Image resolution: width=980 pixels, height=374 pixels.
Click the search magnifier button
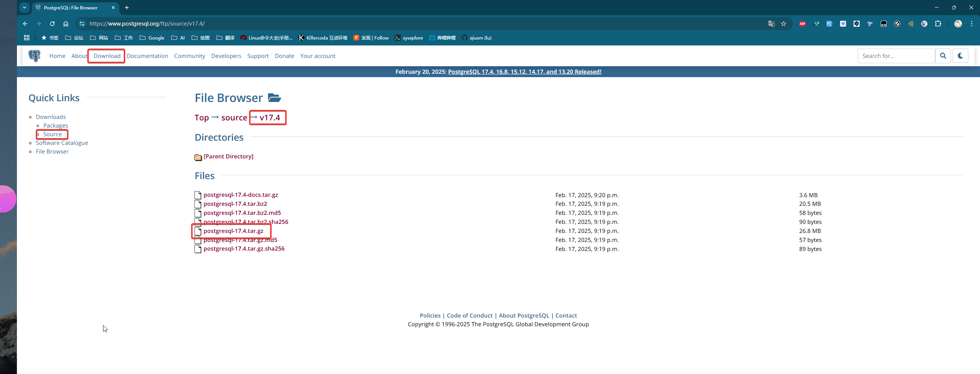943,56
